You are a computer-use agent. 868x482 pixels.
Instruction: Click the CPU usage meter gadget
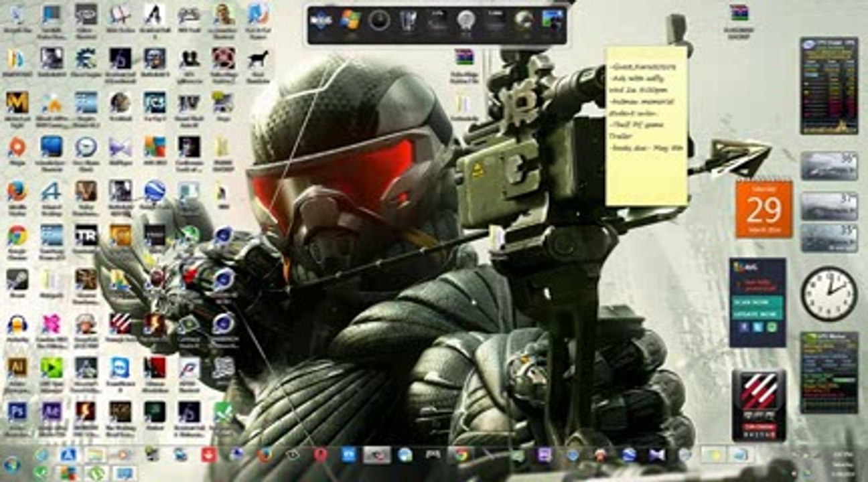pos(829,86)
